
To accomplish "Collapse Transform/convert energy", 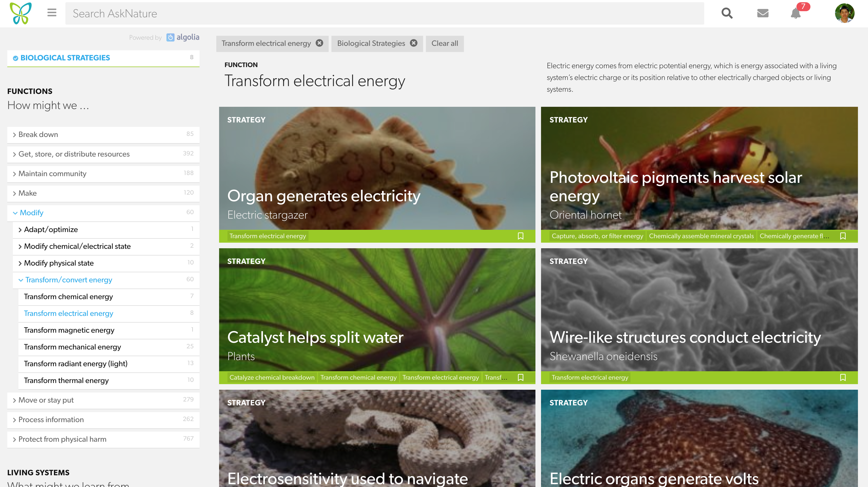I will click(106, 280).
